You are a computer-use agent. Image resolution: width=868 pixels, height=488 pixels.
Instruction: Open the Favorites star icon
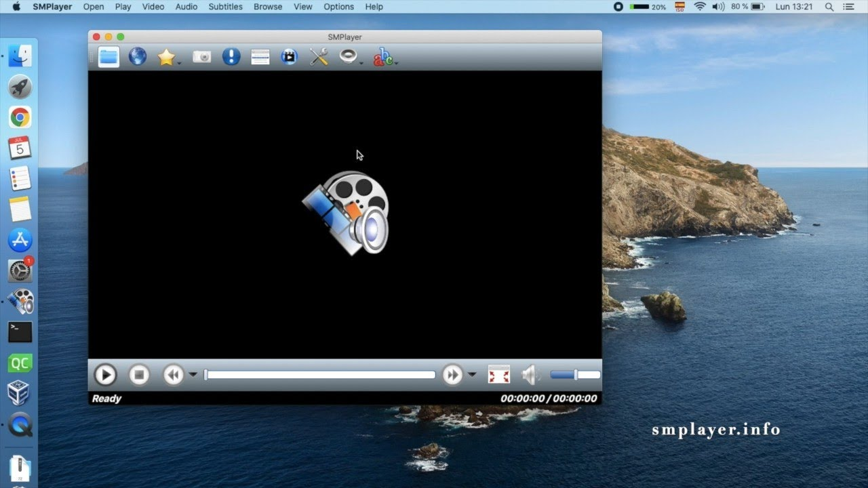pyautogui.click(x=166, y=57)
